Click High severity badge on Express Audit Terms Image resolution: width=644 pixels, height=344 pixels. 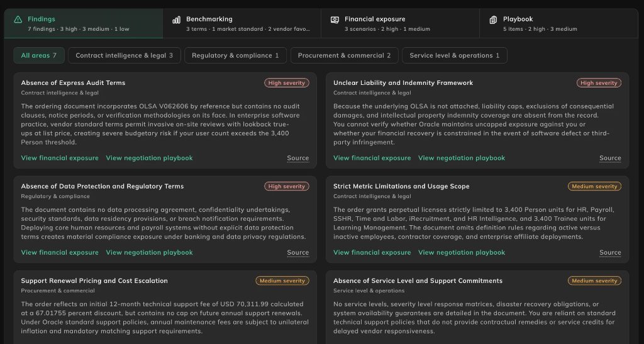pos(287,83)
